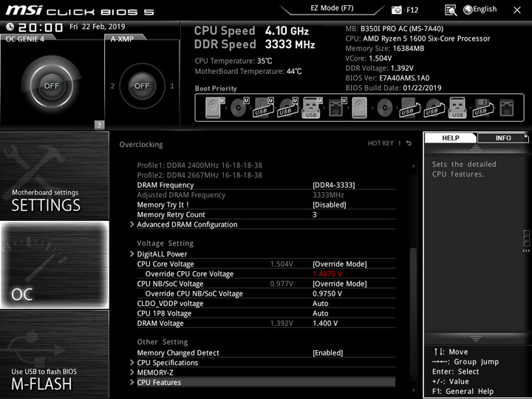This screenshot has width=532, height=399.
Task: Toggle the A-XMP OFF knob
Action: coord(142,86)
